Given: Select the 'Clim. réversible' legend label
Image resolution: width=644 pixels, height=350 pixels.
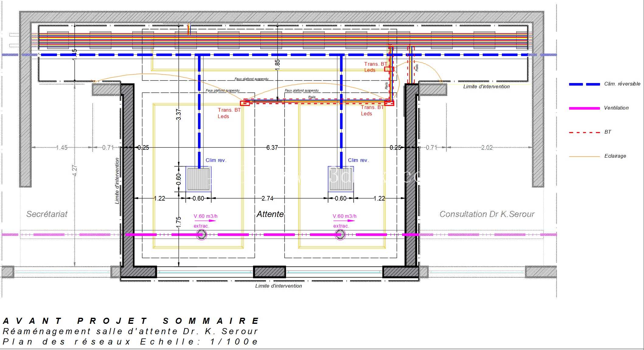Looking at the screenshot, I should click(622, 84).
